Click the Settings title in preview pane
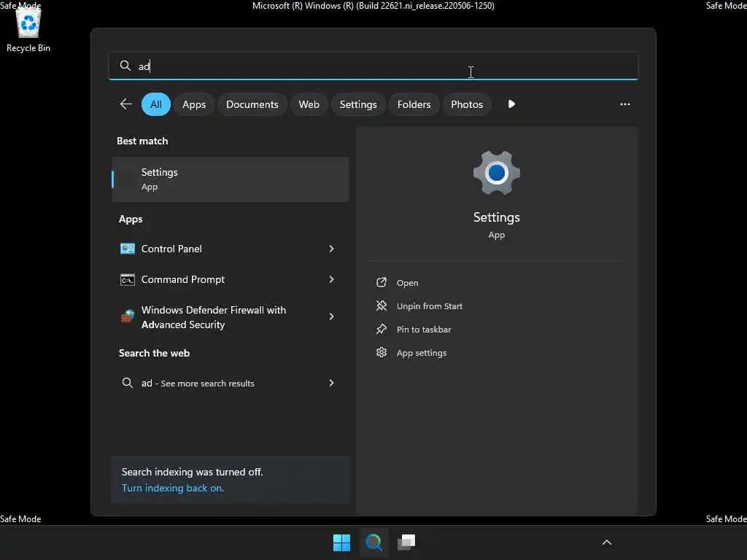Screen dimensions: 747x560 pyautogui.click(x=496, y=217)
